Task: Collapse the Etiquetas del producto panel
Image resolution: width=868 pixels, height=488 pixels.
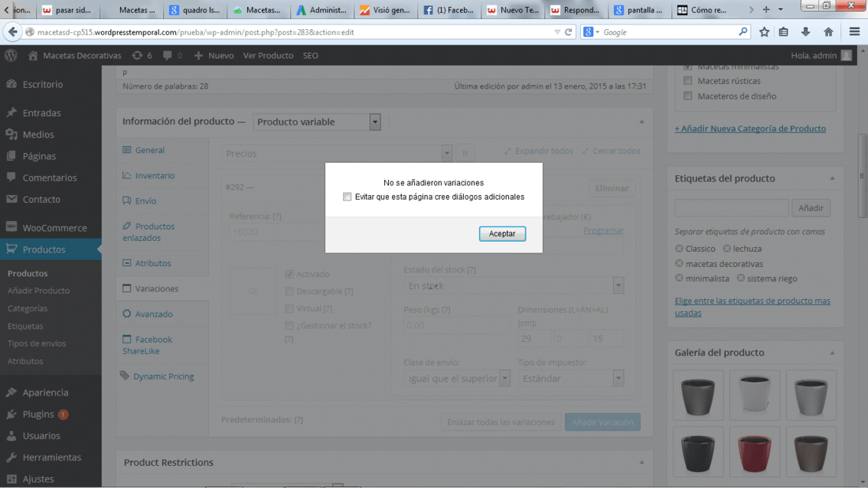Action: 832,178
